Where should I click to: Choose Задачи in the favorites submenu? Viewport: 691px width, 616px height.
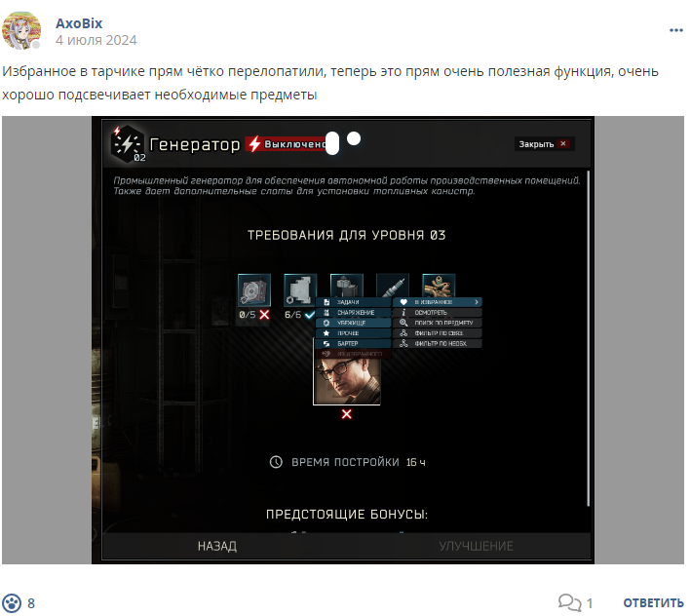pos(354,302)
